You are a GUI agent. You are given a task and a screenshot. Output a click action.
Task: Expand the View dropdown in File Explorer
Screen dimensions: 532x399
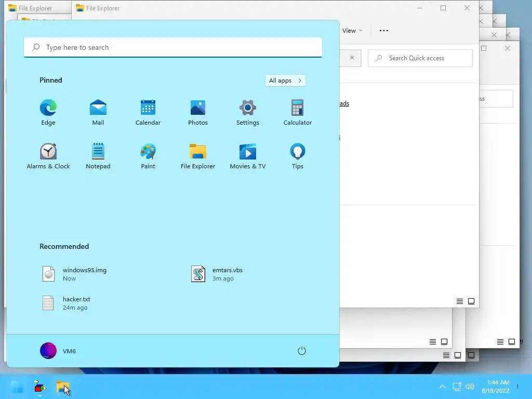point(352,31)
